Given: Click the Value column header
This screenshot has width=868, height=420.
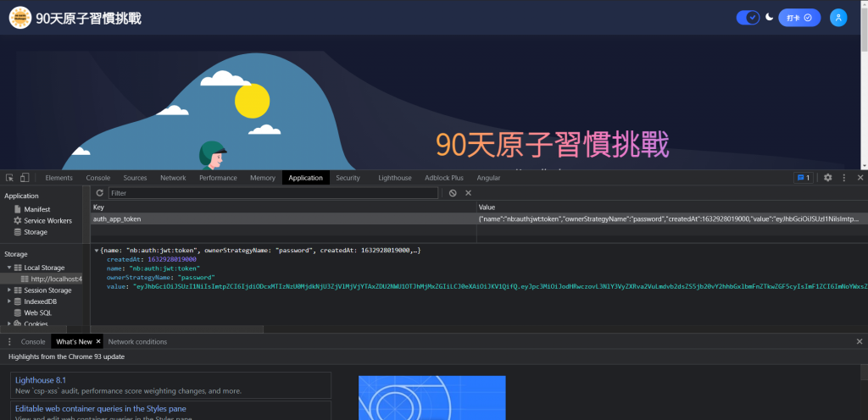Looking at the screenshot, I should 672,207.
